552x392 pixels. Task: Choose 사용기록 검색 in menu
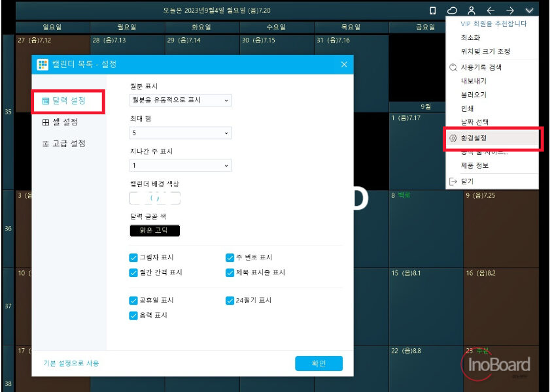(481, 67)
